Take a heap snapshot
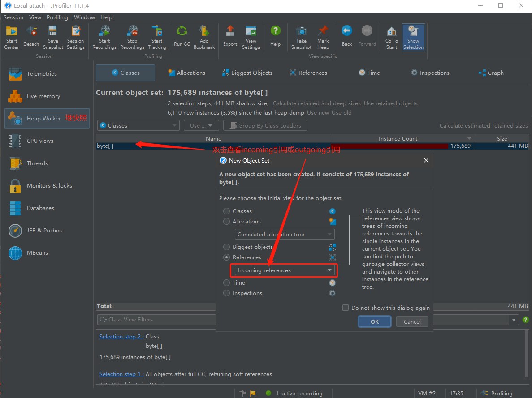Viewport: 532px width, 398px height. point(301,36)
